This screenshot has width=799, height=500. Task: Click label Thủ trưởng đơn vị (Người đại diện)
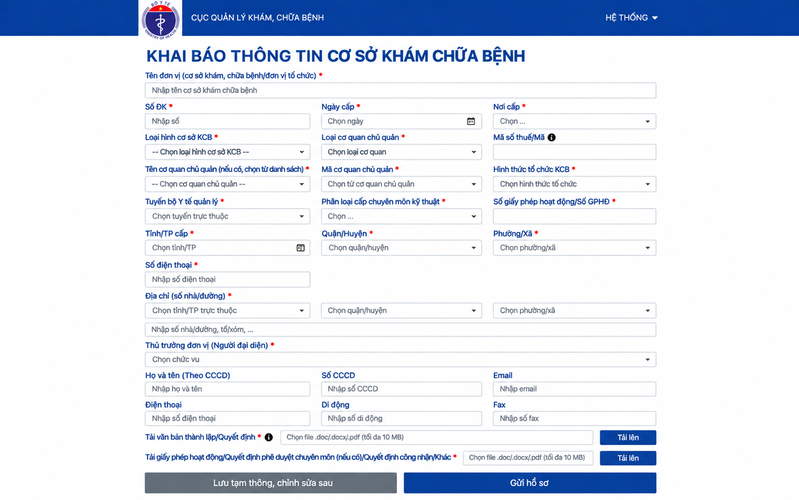pos(206,345)
